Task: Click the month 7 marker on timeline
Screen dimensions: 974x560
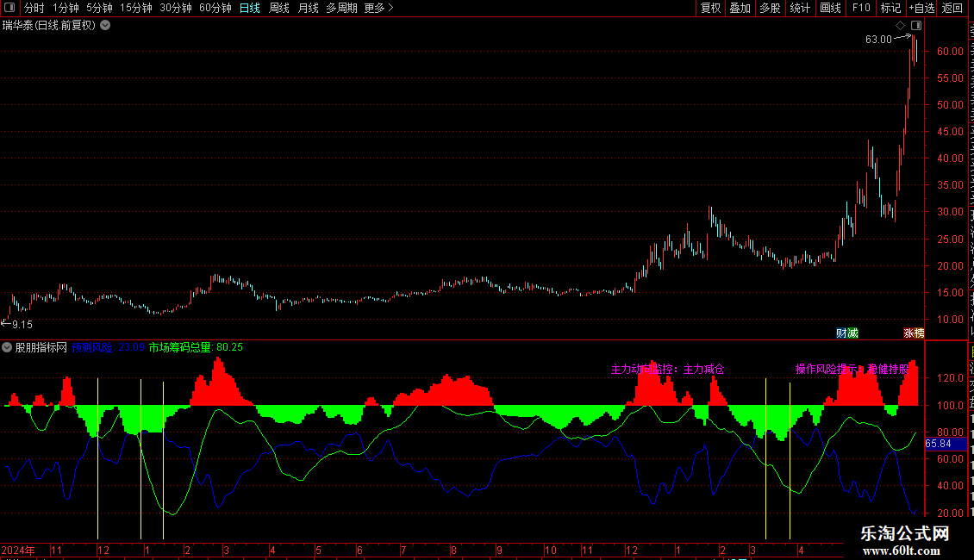Action: pyautogui.click(x=403, y=550)
